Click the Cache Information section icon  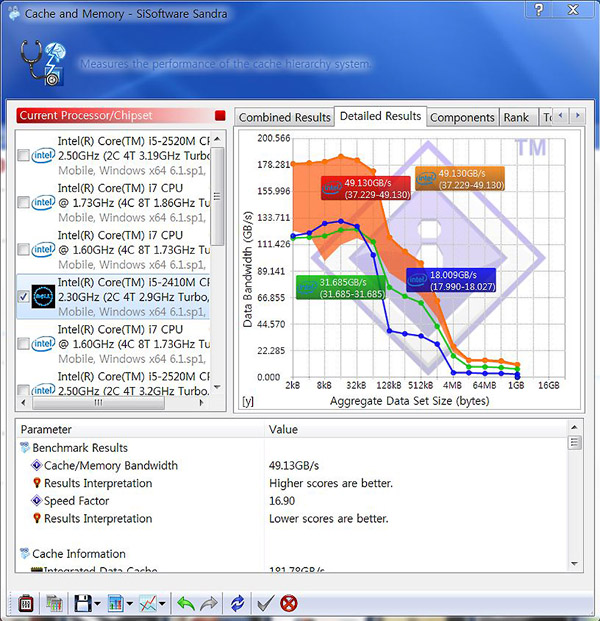point(25,553)
